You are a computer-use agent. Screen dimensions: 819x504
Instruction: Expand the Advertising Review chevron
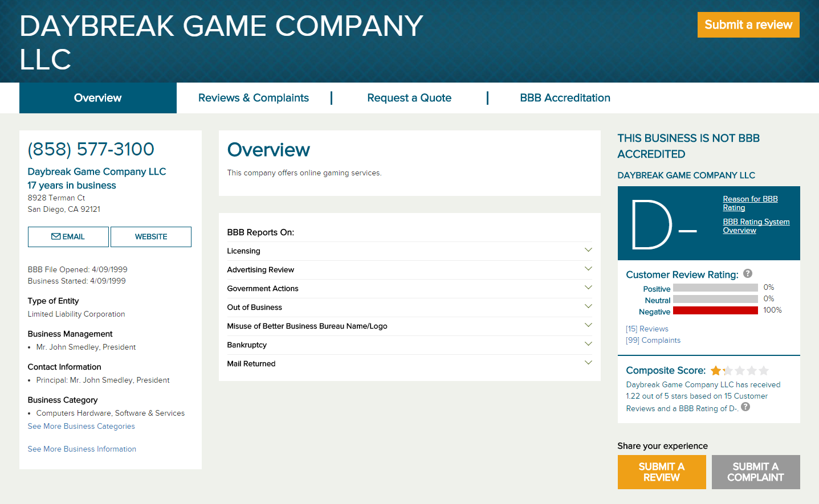click(x=588, y=269)
